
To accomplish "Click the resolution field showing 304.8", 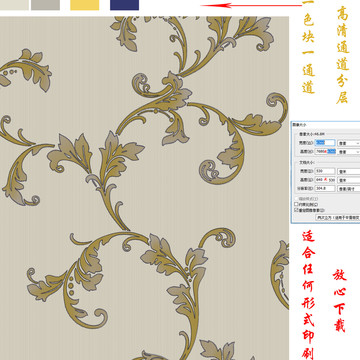I will (325, 188).
